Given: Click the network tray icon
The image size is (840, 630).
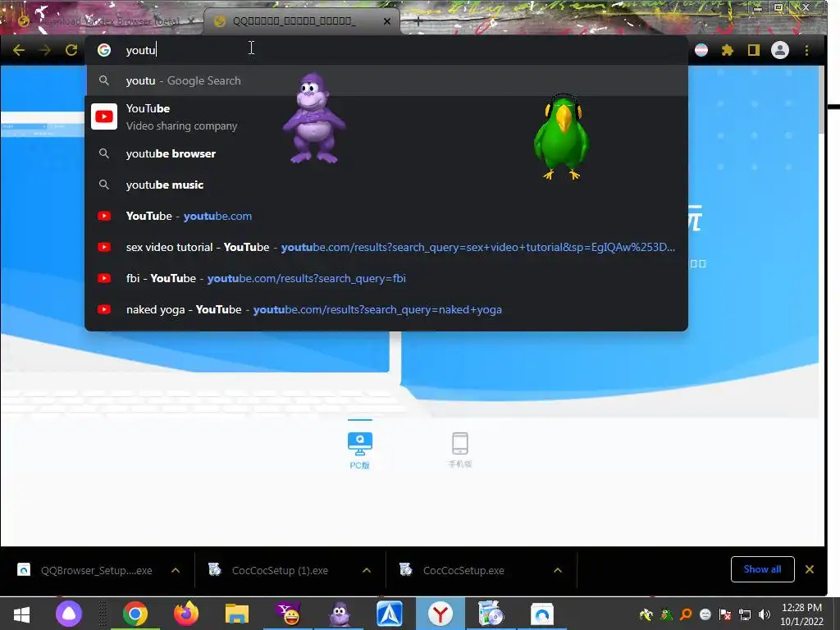Looking at the screenshot, I should (x=745, y=614).
